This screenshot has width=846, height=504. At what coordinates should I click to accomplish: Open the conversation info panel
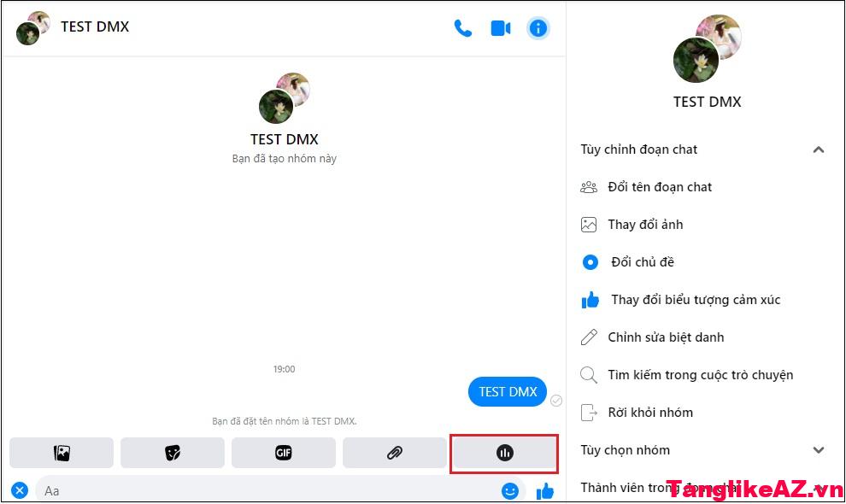click(538, 27)
